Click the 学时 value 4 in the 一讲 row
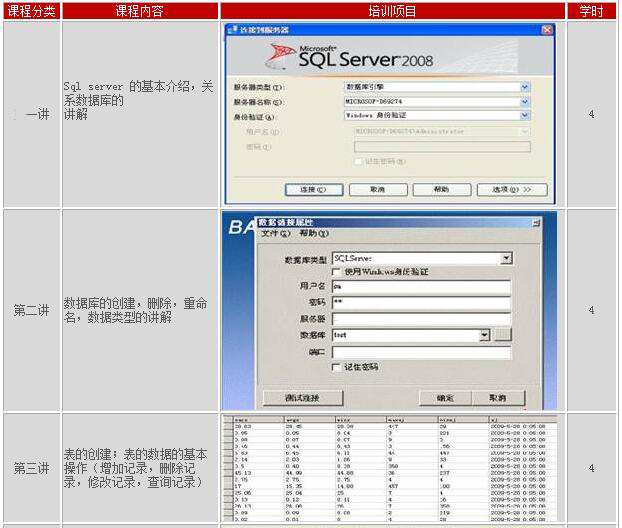The width and height of the screenshot is (622, 528). (x=591, y=114)
